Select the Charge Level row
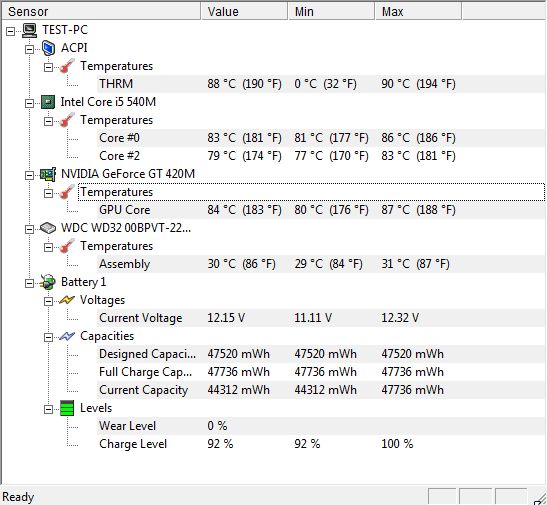This screenshot has height=505, width=547. (x=321, y=444)
